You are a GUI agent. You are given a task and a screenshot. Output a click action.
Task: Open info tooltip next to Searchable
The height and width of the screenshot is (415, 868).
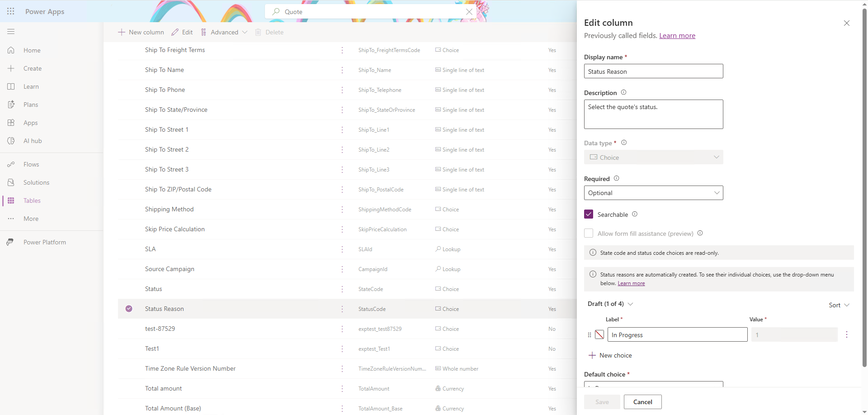[635, 214]
